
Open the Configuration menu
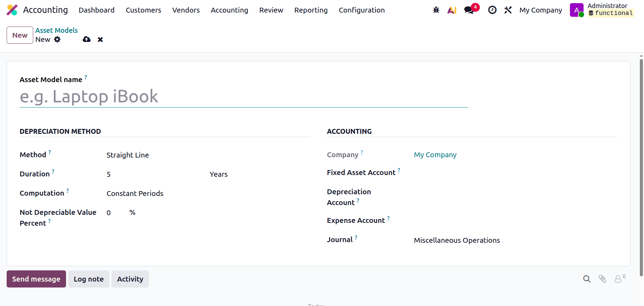[x=362, y=10]
